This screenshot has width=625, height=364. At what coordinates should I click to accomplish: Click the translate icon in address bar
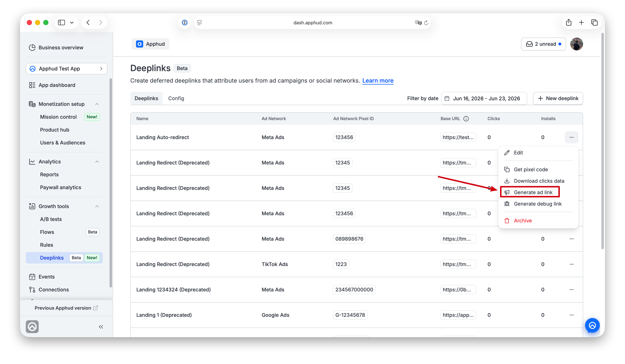pyautogui.click(x=418, y=23)
